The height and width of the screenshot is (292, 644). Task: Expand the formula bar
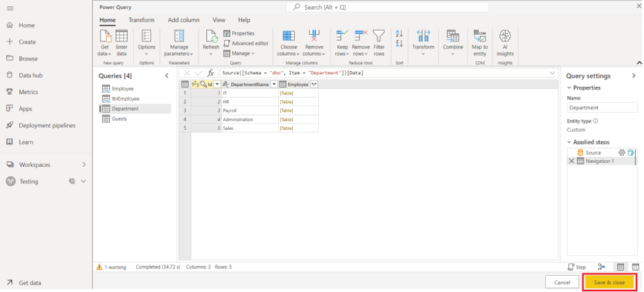(552, 73)
